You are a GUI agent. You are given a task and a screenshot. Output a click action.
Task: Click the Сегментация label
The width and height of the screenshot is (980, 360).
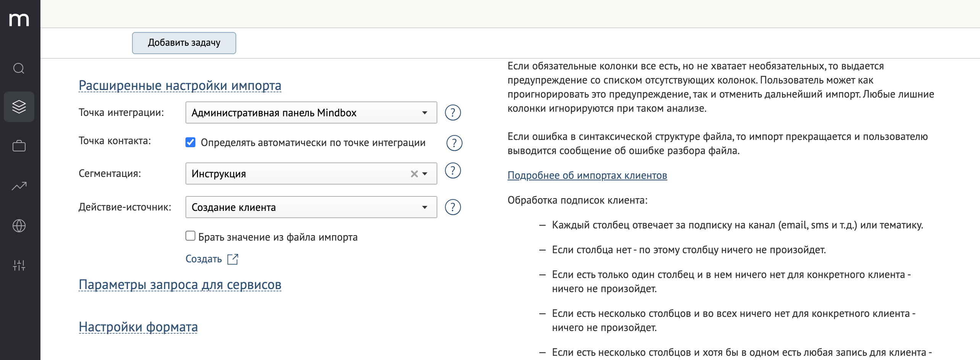click(x=110, y=174)
